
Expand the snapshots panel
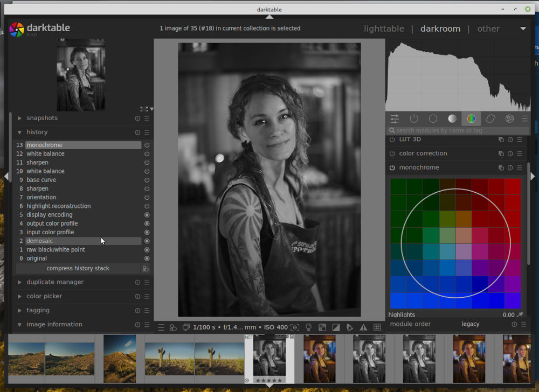19,118
